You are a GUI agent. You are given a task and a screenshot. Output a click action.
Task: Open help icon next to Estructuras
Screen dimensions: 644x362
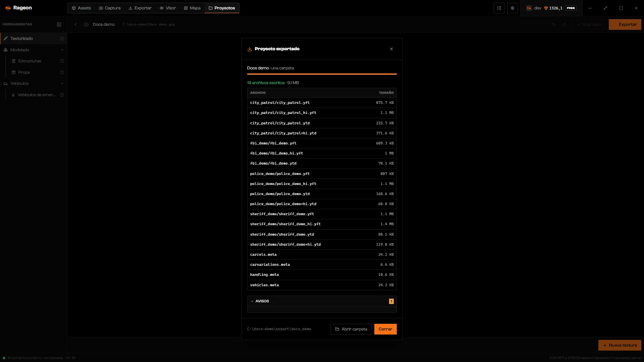(62, 61)
